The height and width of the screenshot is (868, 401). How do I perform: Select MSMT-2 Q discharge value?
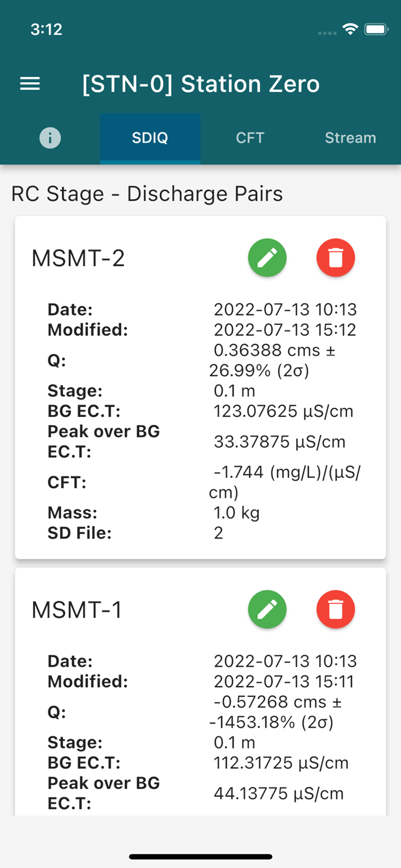(x=272, y=360)
